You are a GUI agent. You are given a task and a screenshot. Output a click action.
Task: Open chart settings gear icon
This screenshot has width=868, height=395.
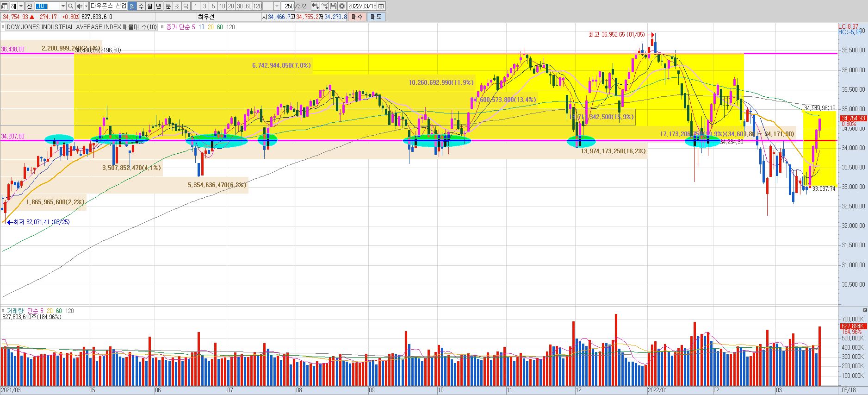(342, 6)
